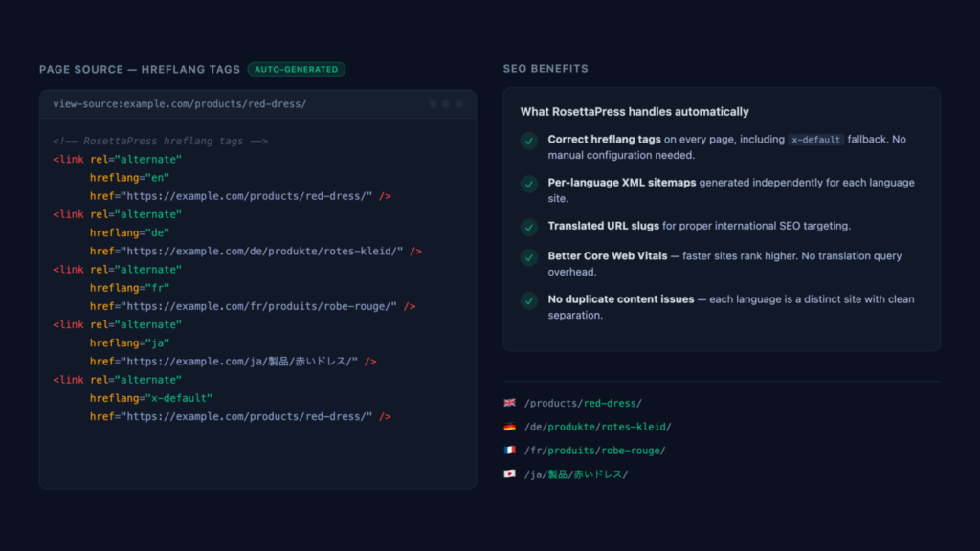Click checkmark beside No duplicate content issues
The width and height of the screenshot is (980, 551).
pos(529,300)
